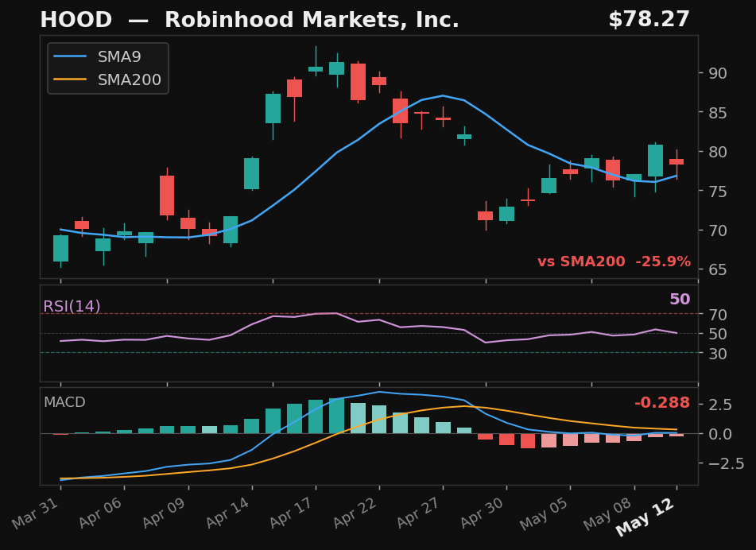
Task: Click the MACD value -0.288
Action: (662, 402)
